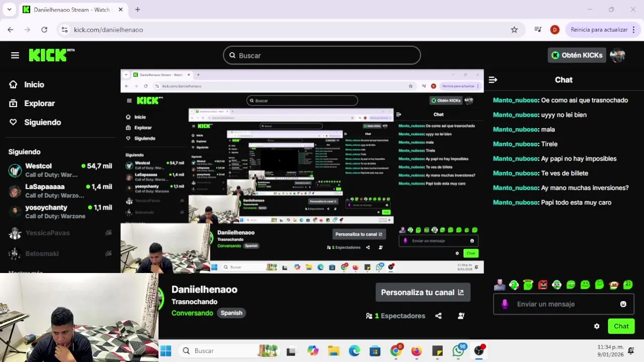644x362 pixels.
Task: Bookmark this page with the star icon
Action: 514,30
